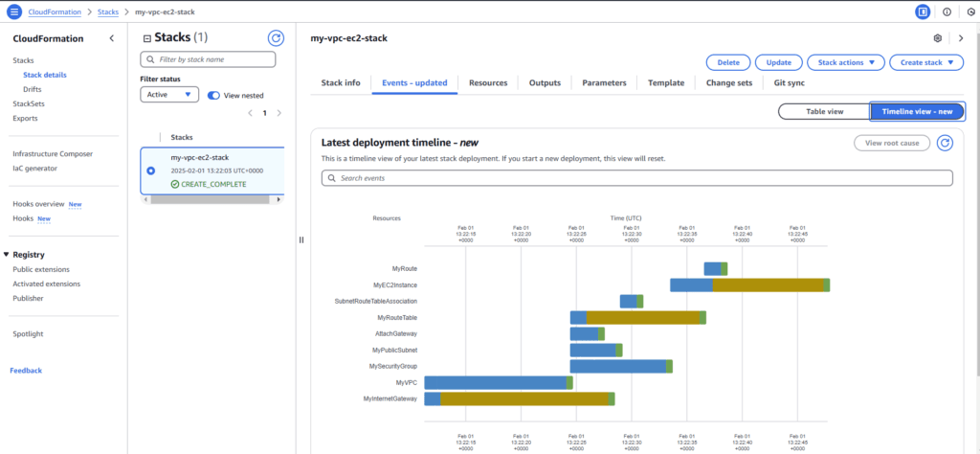Open the Git sync tab
The width and height of the screenshot is (980, 454).
[x=789, y=82]
